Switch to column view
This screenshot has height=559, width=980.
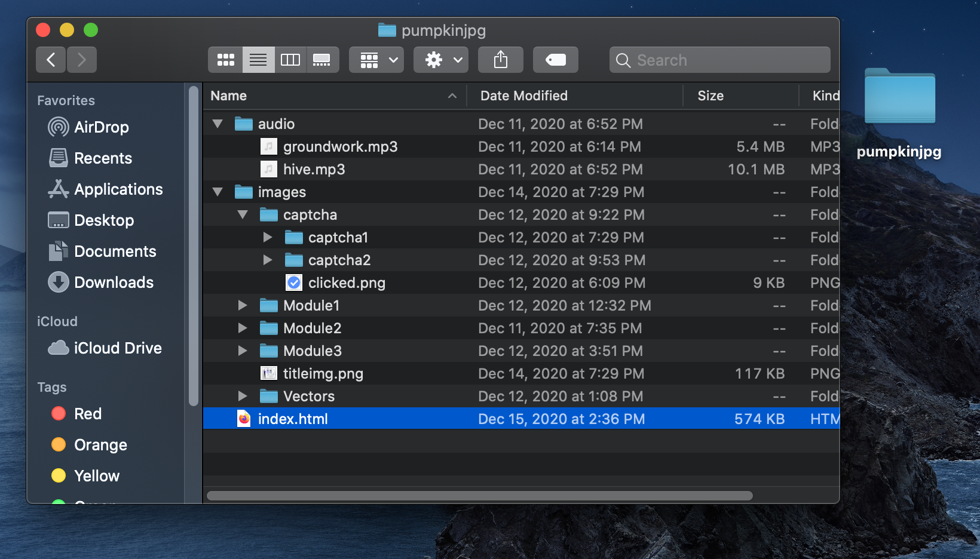(x=290, y=60)
